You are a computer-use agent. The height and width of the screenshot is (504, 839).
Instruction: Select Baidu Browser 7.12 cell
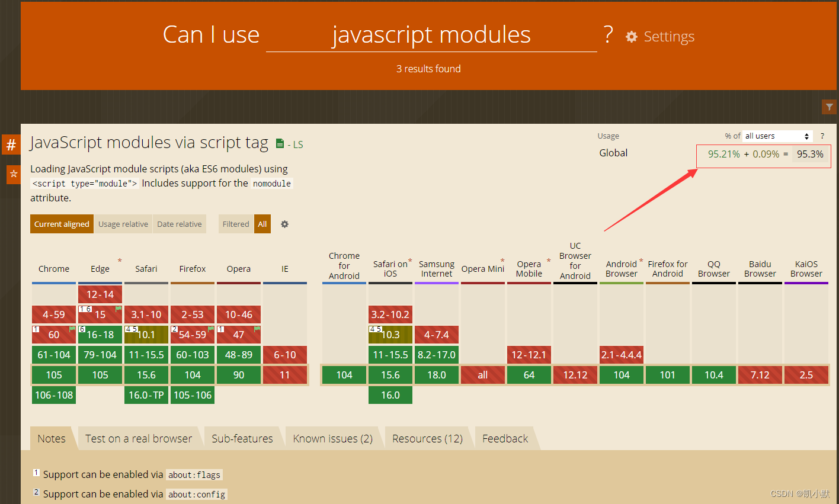760,375
